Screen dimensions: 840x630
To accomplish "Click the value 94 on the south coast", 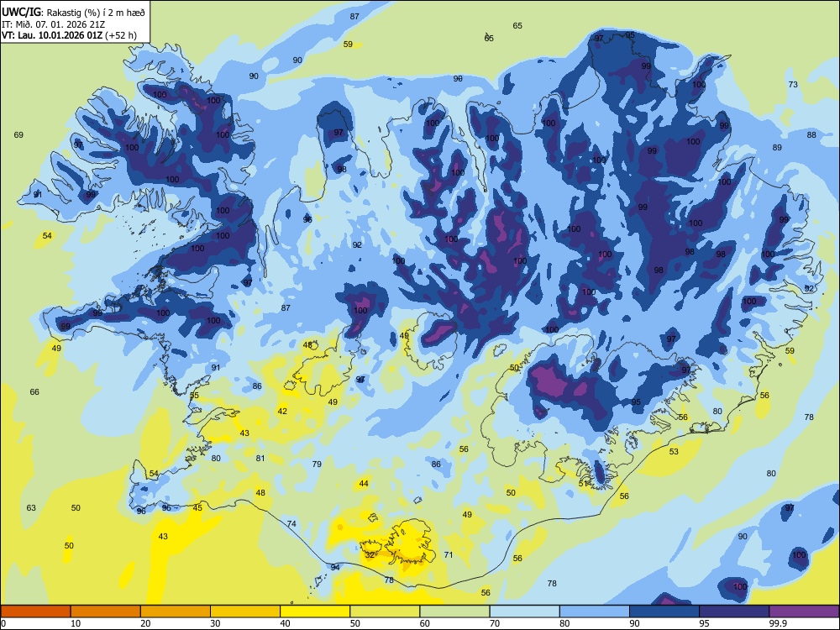I will click(335, 567).
